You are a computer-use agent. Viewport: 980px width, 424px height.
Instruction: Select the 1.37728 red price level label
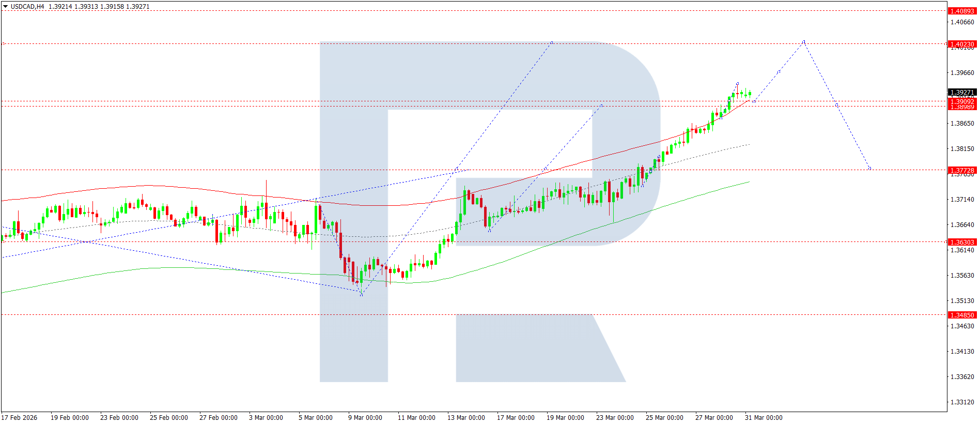[x=962, y=170]
